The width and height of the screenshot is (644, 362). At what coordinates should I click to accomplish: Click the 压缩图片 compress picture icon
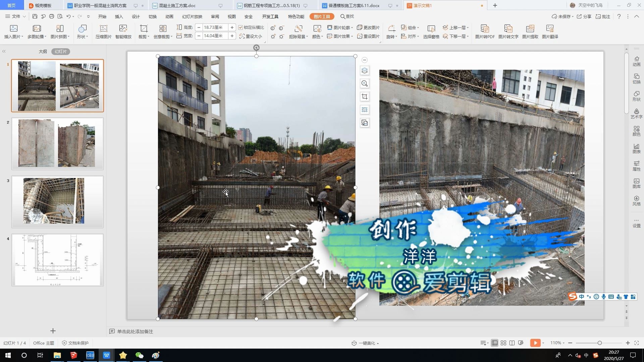[x=103, y=32]
